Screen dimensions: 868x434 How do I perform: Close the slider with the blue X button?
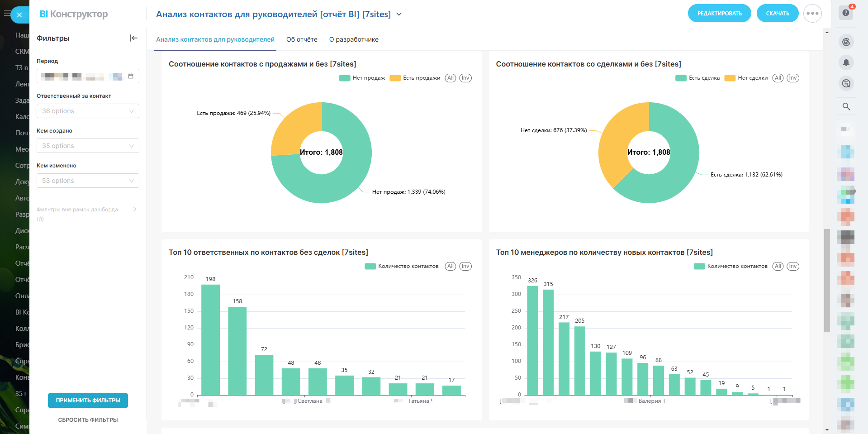[19, 15]
